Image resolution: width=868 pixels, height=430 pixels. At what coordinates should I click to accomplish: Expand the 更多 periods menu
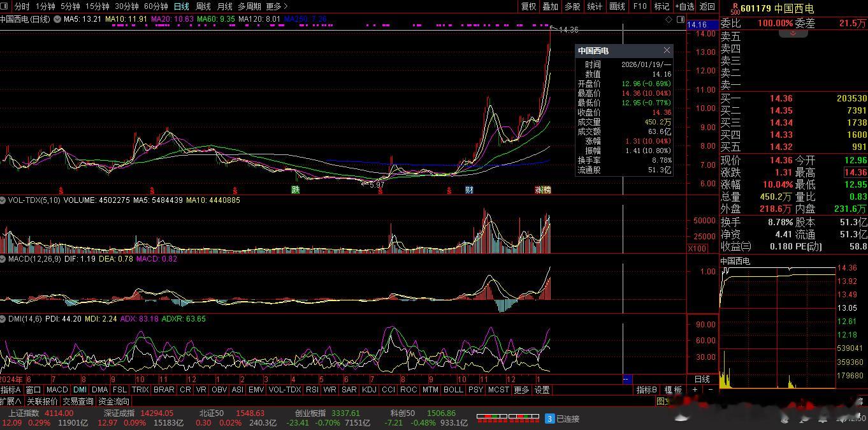pos(277,6)
